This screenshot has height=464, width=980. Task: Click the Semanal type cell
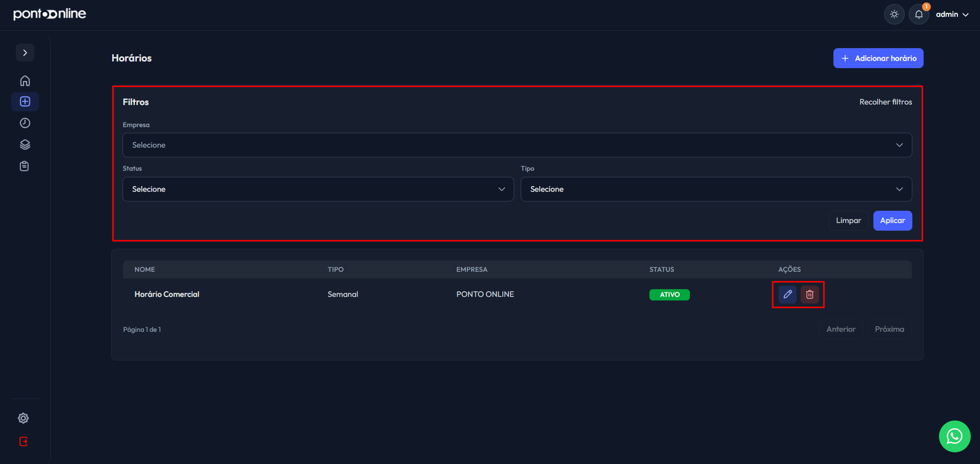pyautogui.click(x=343, y=294)
